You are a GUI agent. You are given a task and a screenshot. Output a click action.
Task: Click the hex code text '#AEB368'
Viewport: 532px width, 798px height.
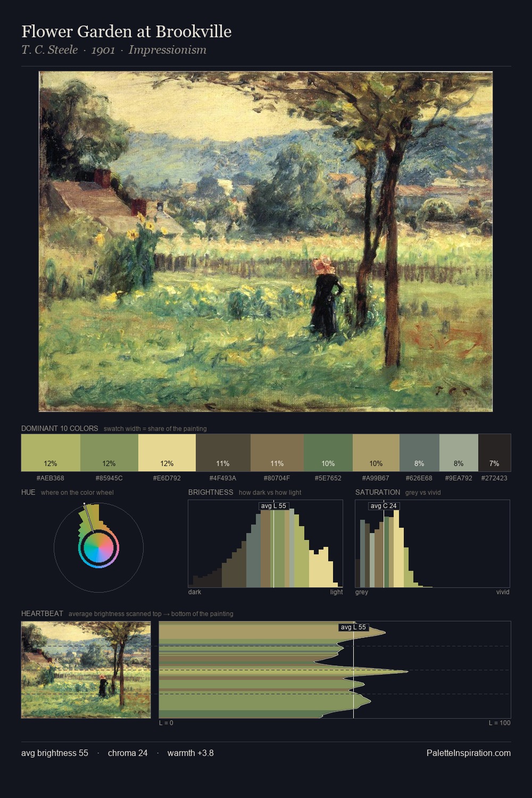pos(51,478)
